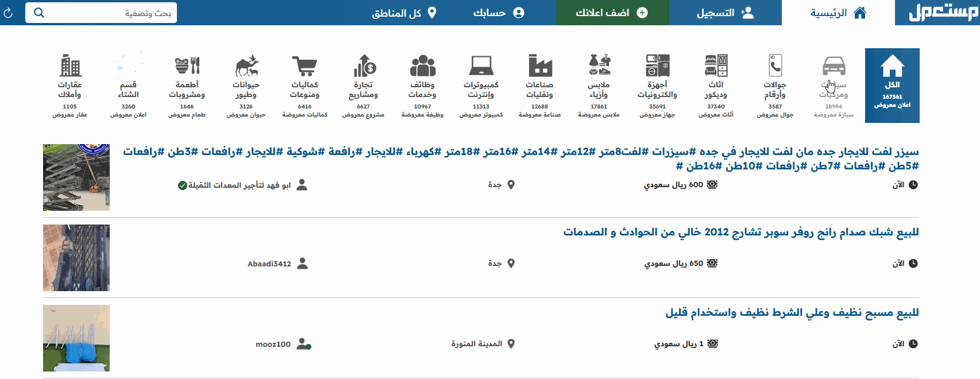Click the 'اضف اعلانك' add listing button
980x379 pixels.
click(612, 13)
